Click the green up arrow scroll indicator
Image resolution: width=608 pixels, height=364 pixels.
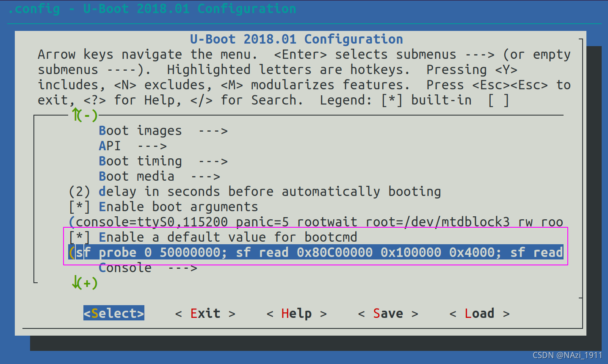point(84,115)
